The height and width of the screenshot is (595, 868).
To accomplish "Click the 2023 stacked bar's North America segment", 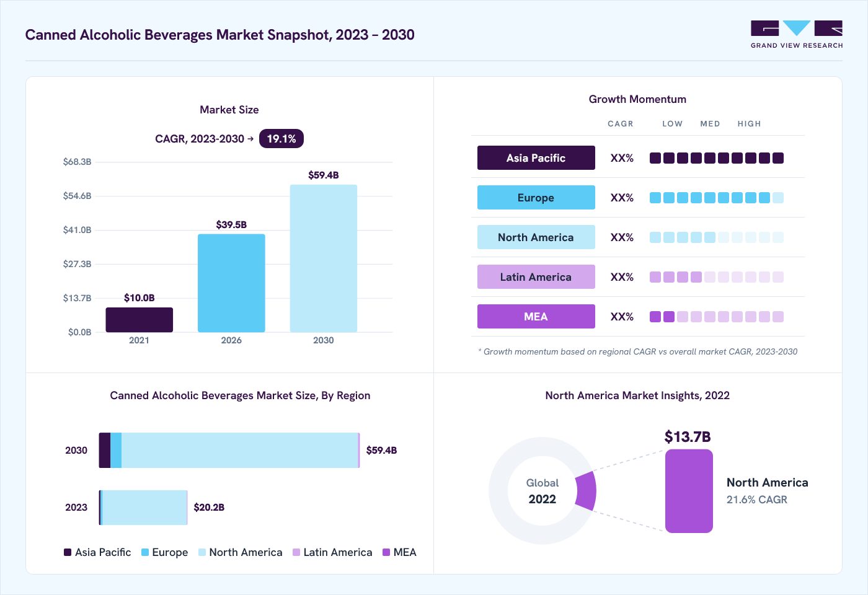I will coord(144,508).
